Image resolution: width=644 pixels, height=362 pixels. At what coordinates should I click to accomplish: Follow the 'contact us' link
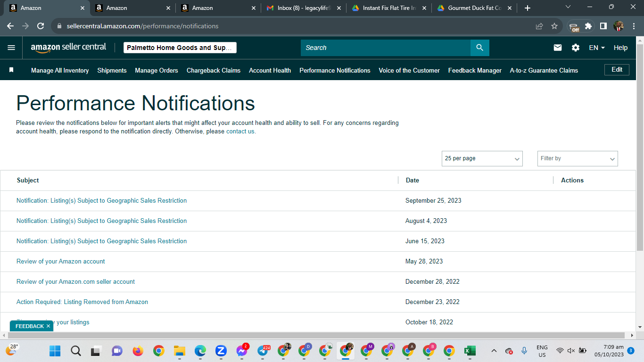pyautogui.click(x=240, y=132)
